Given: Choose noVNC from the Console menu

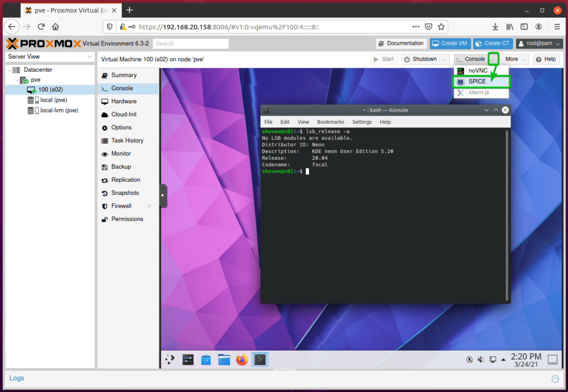Looking at the screenshot, I should tap(481, 70).
